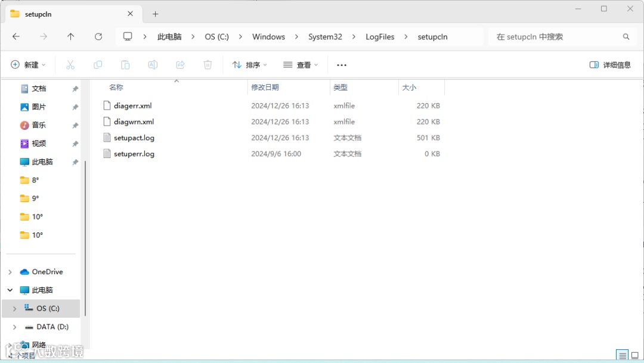
Task: Go up one folder level
Action: click(70, 36)
